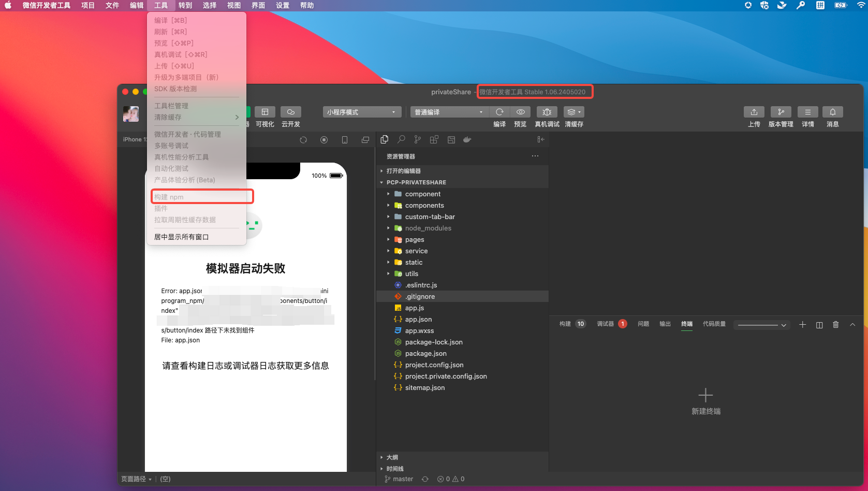The width and height of the screenshot is (868, 491).
Task: Open the search icon in editor sidebar
Action: pos(401,139)
